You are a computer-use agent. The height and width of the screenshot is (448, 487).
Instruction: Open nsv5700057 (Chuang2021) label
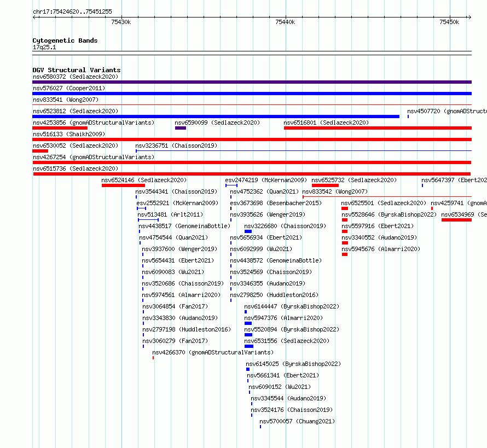[297, 421]
